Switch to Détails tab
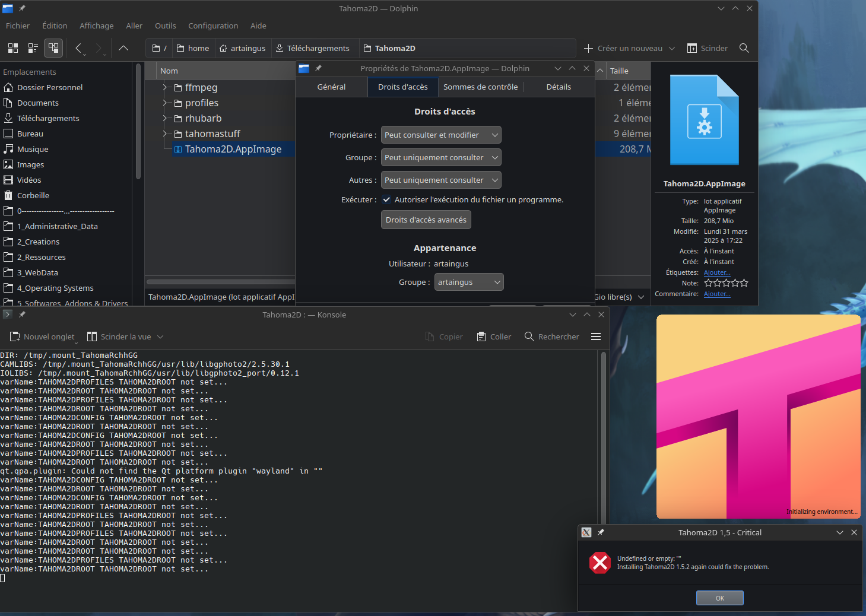866x616 pixels. (559, 87)
